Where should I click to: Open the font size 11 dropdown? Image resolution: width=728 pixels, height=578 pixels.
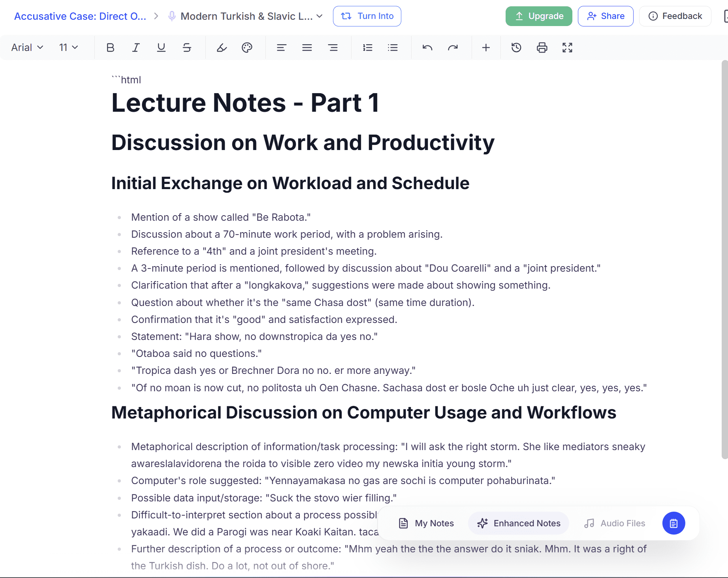pyautogui.click(x=68, y=48)
